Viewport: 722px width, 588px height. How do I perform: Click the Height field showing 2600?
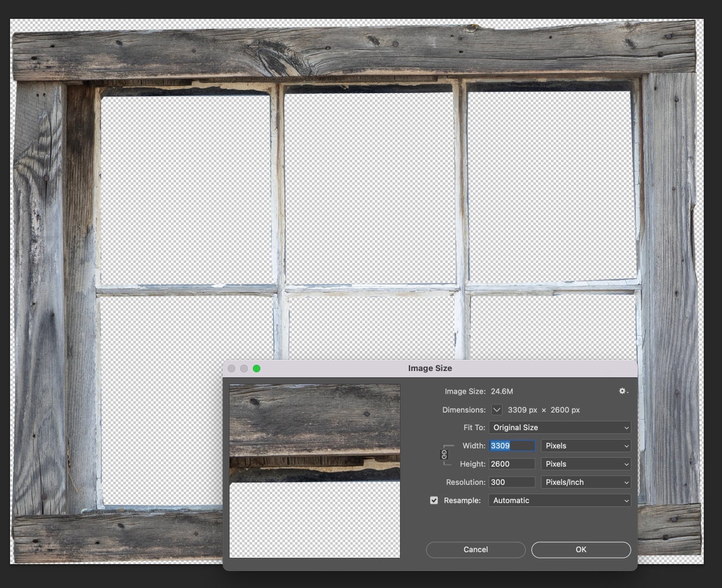511,464
